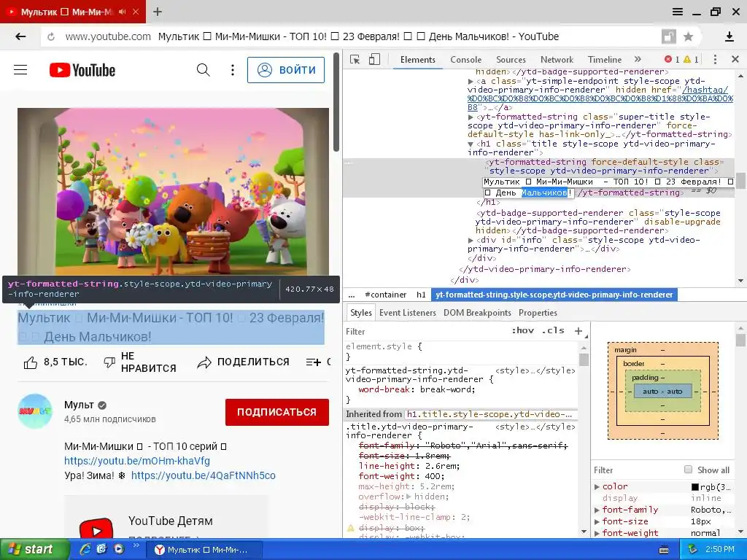747x560 pixels.
Task: Open the browser hamburger main menu
Action: [x=678, y=12]
